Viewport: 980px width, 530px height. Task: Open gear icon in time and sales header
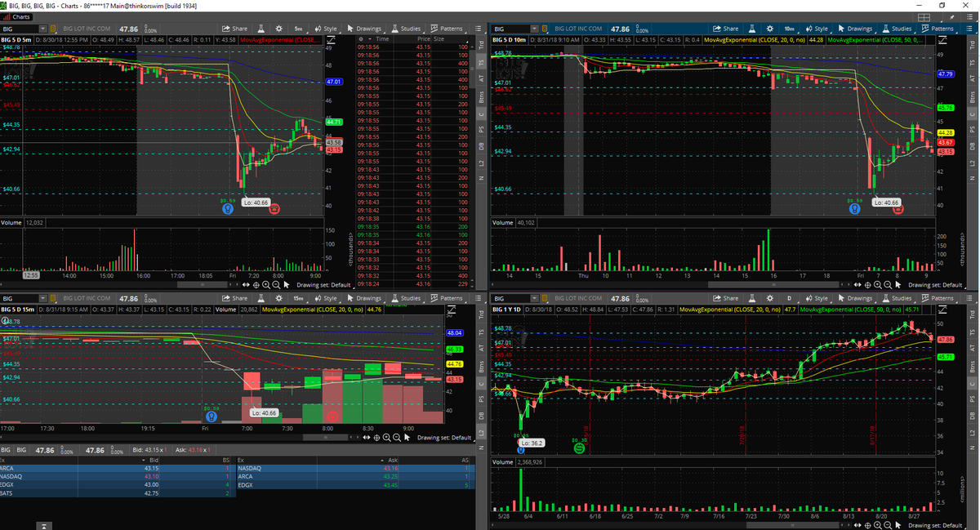click(x=361, y=38)
